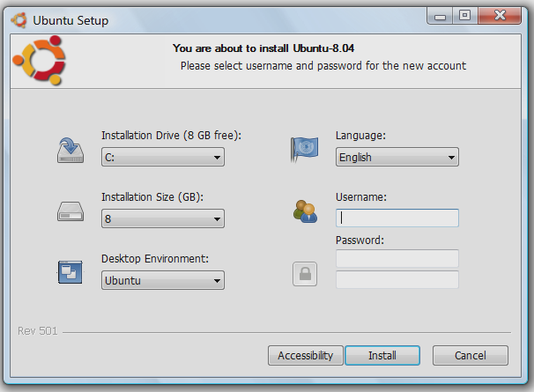Click the 'Password:' label
Screen dimensions: 534x392
(360, 240)
